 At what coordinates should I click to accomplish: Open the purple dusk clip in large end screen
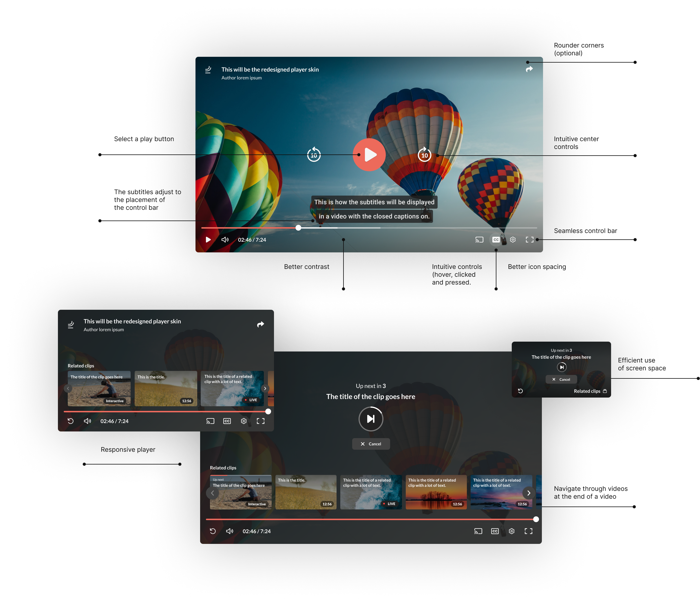(501, 492)
